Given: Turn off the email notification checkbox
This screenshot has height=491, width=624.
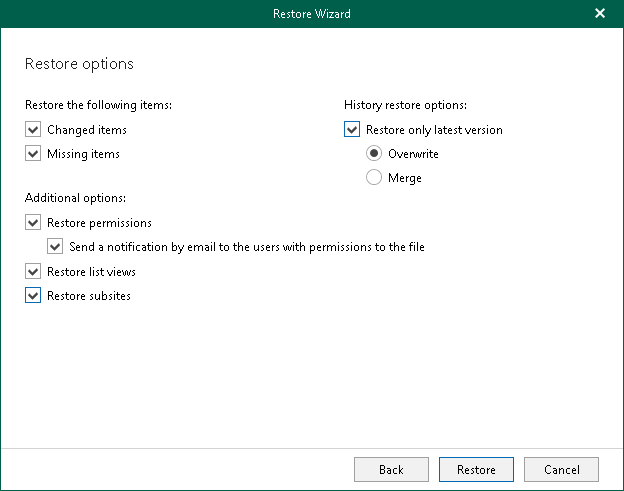Looking at the screenshot, I should [55, 246].
